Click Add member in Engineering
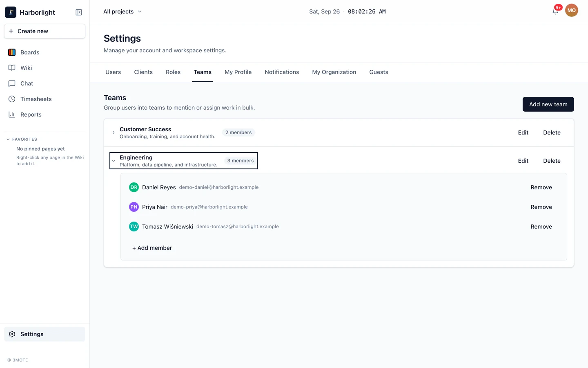Screen dimensions: 588x368 click(152, 248)
